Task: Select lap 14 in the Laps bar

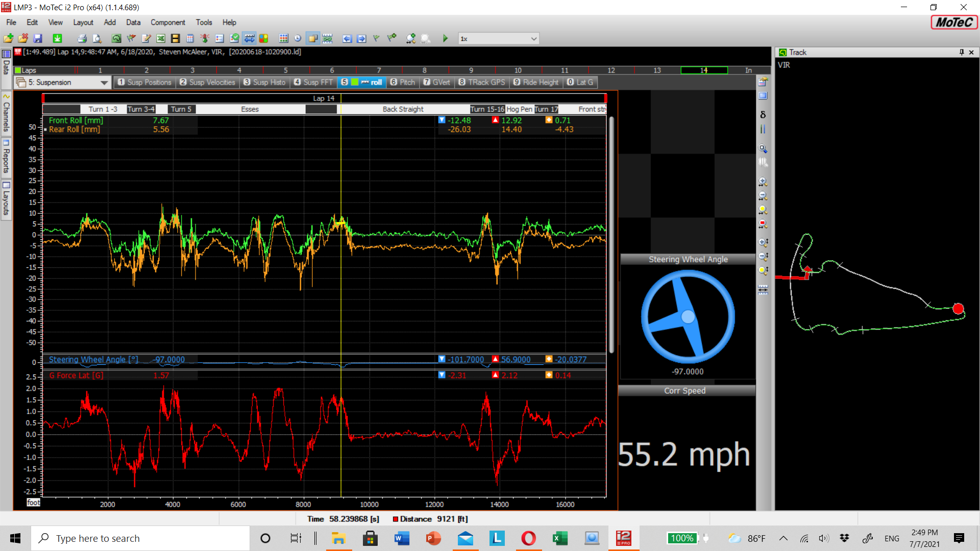Action: [704, 70]
